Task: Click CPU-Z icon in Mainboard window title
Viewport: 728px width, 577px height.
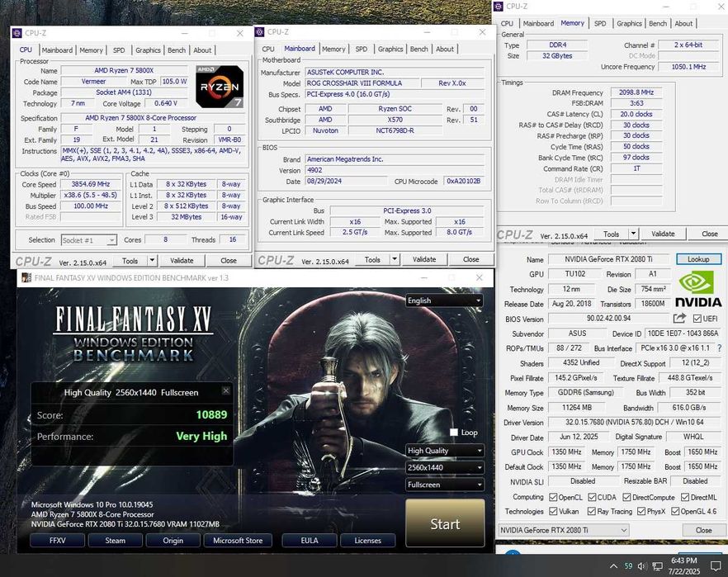Action: 259,32
